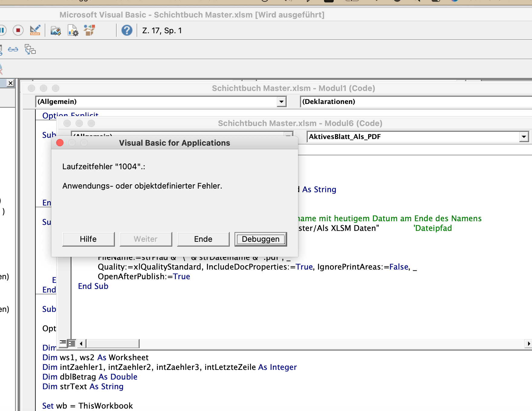Click the 'Dim strText As String' line
Image resolution: width=532 pixels, height=411 pixels.
(83, 387)
